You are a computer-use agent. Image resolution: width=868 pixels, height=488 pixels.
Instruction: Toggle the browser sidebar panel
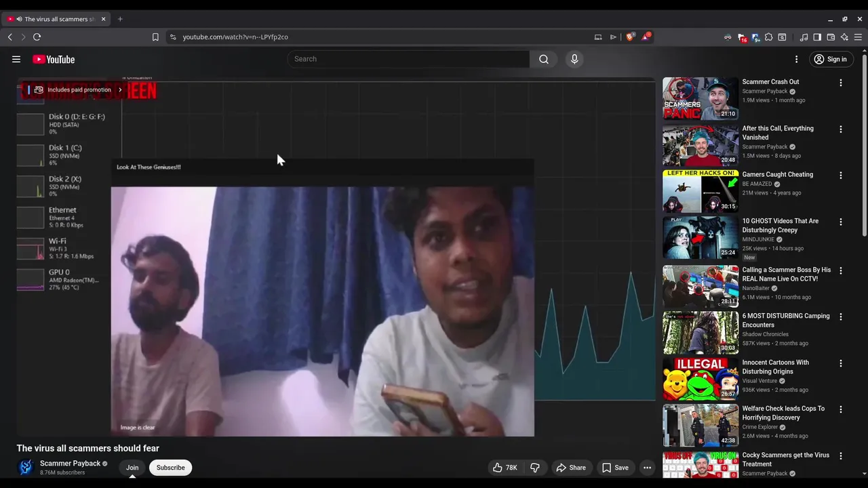click(817, 37)
